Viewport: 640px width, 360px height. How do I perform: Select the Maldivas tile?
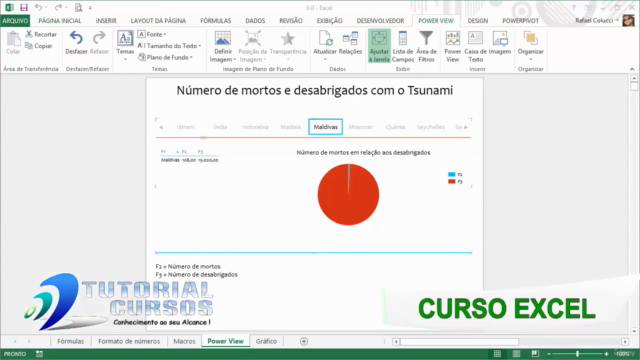[325, 127]
